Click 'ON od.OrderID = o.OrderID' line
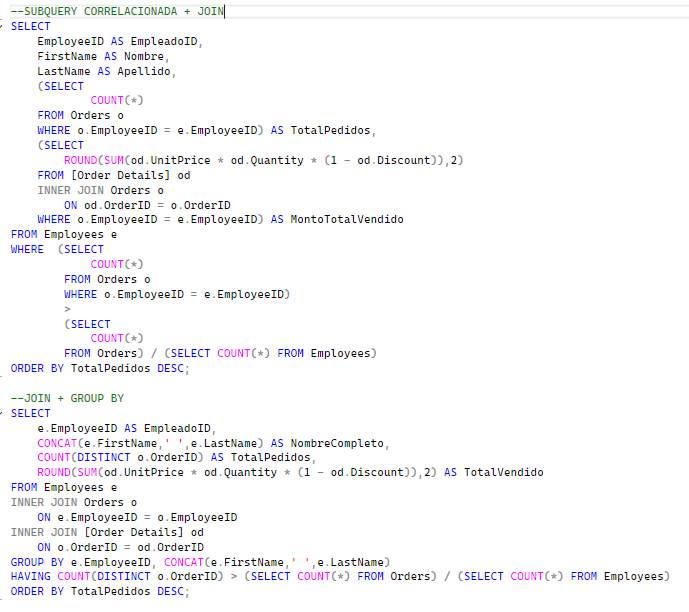Screen dimensions: 689x612 (x=147, y=205)
